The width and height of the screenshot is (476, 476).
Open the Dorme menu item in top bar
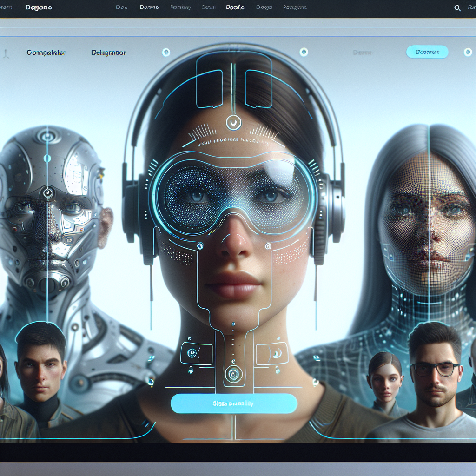(x=149, y=8)
